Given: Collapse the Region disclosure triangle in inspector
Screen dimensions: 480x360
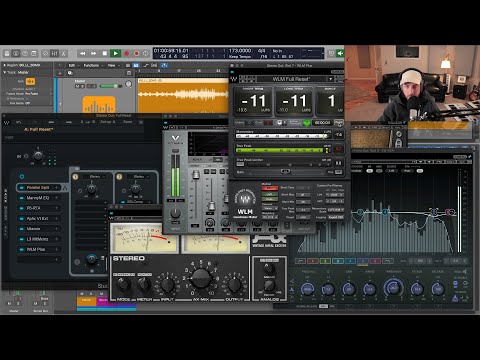Looking at the screenshot, I should tap(5, 65).
